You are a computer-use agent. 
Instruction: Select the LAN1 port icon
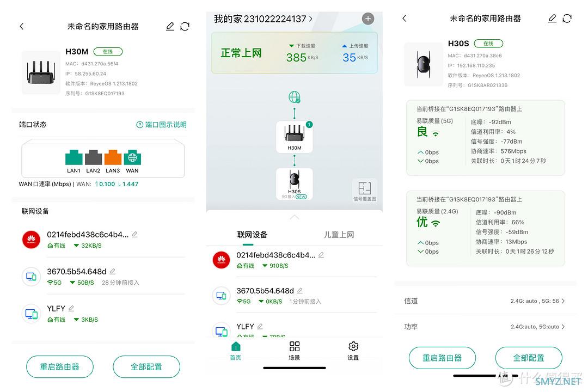coord(74,157)
